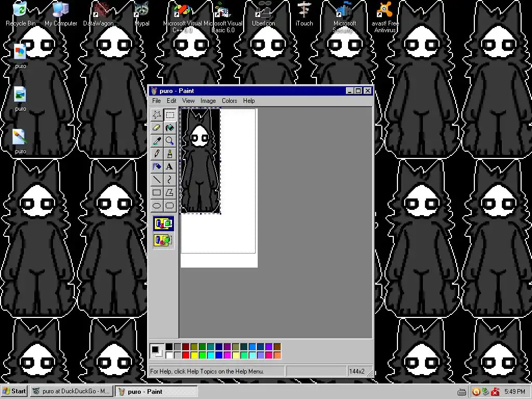Click the Start button
The image size is (532, 399).
[14, 391]
